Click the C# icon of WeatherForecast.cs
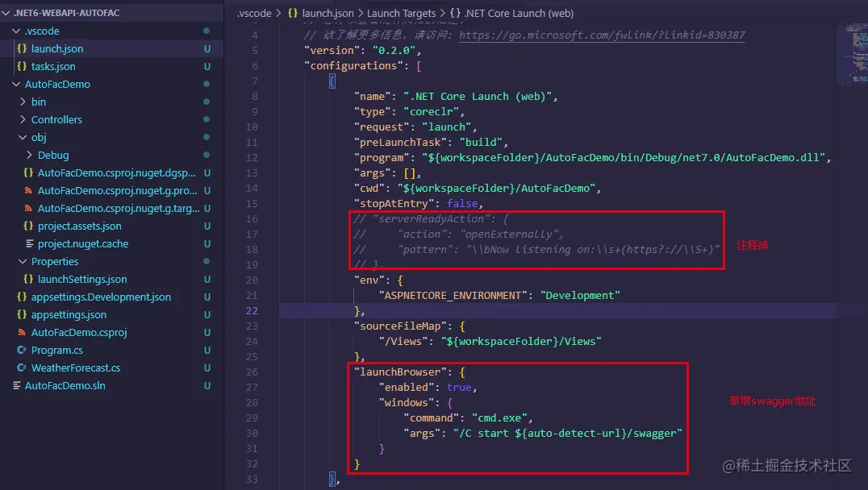This screenshot has height=490, width=868. (x=22, y=367)
